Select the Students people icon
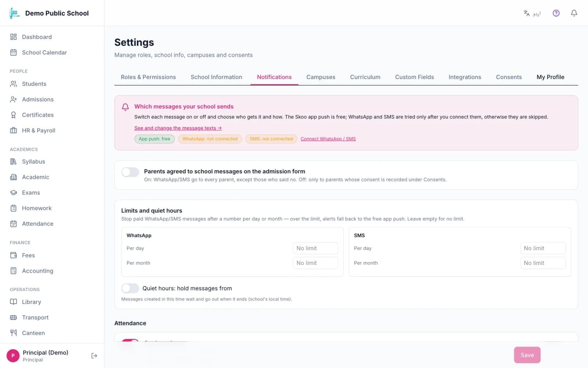 pyautogui.click(x=14, y=84)
